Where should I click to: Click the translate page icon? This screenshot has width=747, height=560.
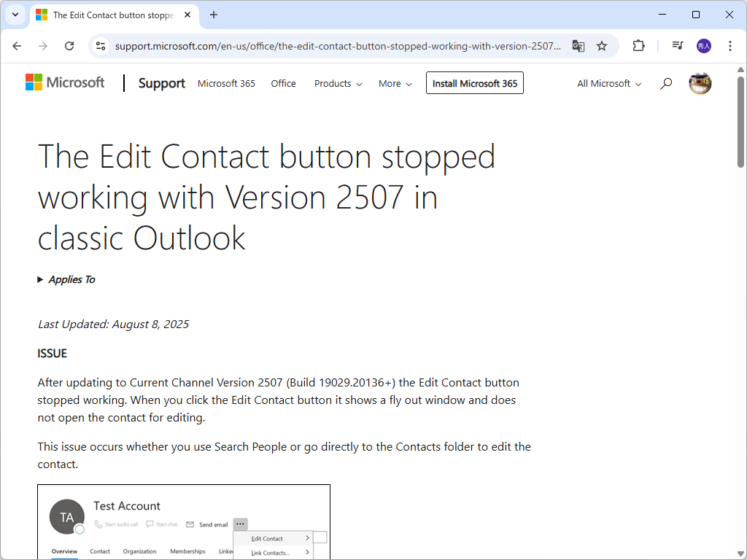click(x=578, y=46)
